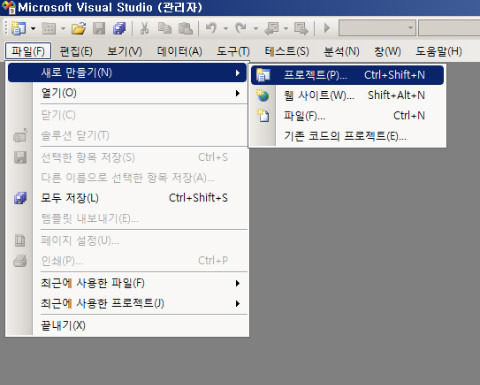Choose 끝내기(X) to exit
This screenshot has height=385, width=480.
coord(127,326)
